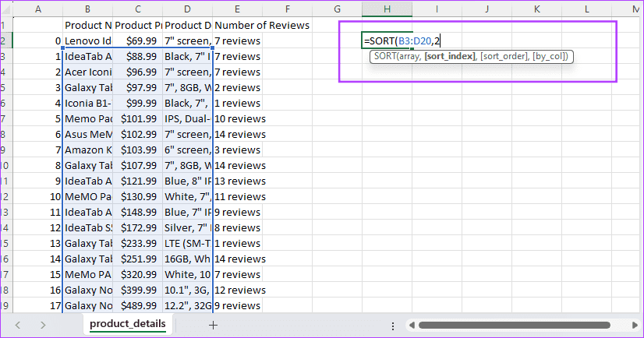
Task: Select the 8 reviews cell
Action: point(237,227)
